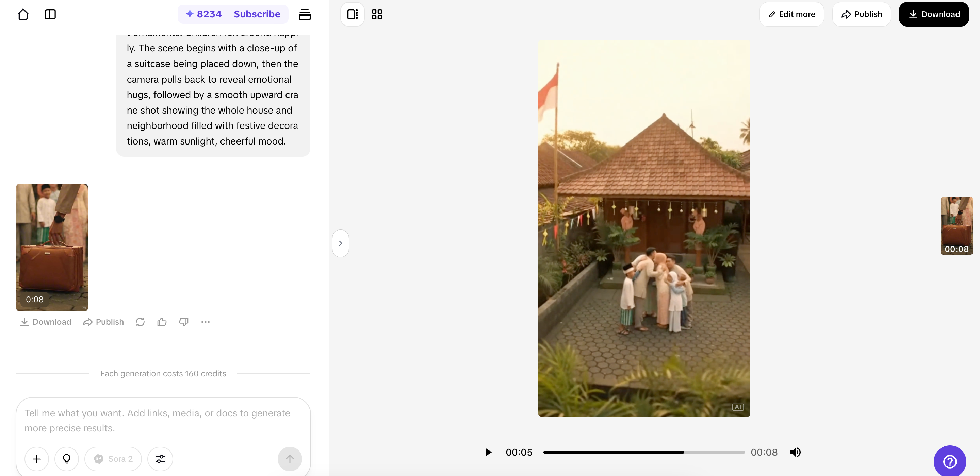The width and height of the screenshot is (980, 476).
Task: Play the video with the play button
Action: (488, 452)
